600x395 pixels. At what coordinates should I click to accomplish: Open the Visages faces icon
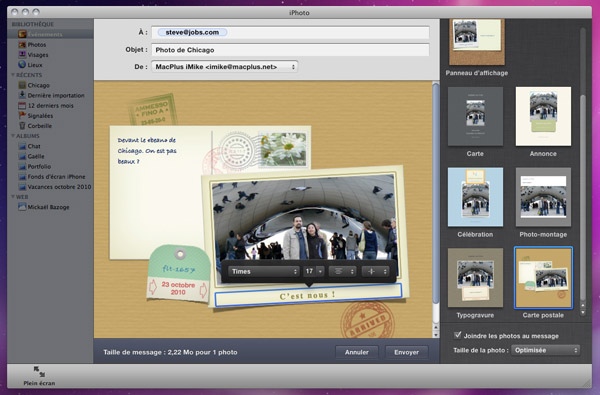point(22,55)
